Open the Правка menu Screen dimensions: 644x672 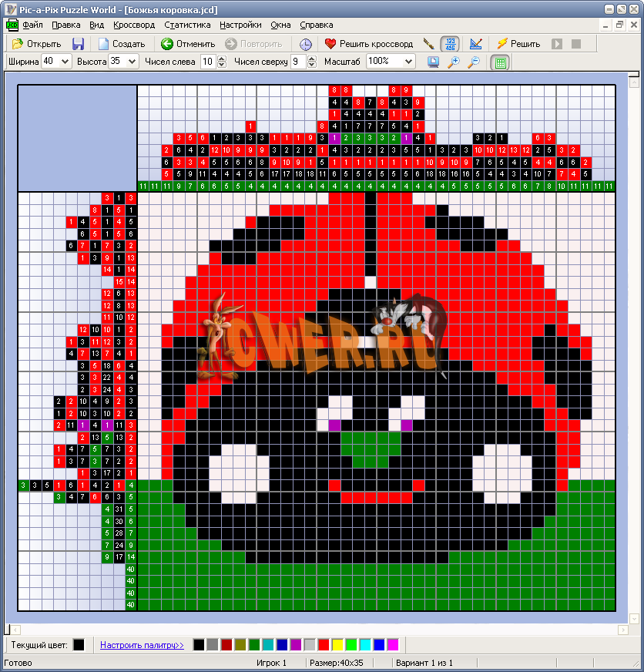(66, 25)
